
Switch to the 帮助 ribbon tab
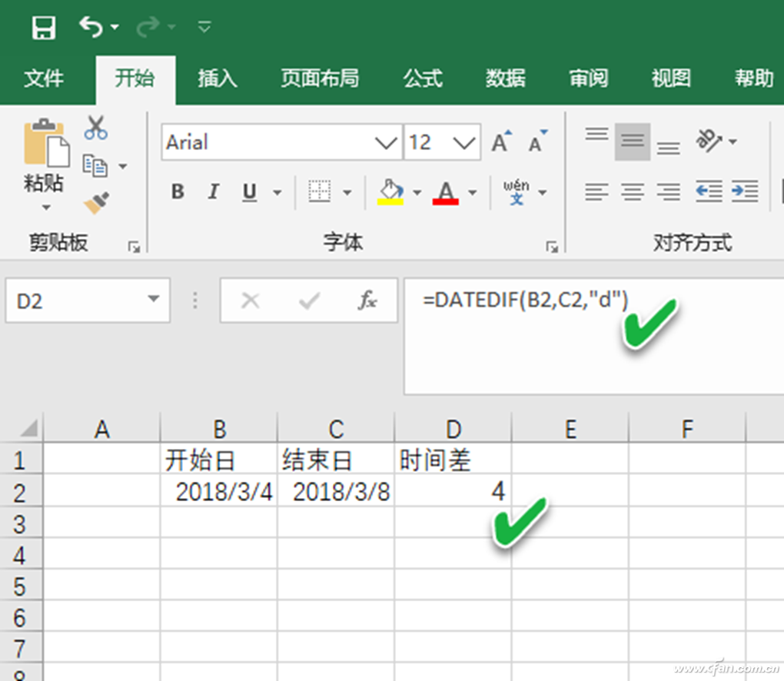(755, 78)
